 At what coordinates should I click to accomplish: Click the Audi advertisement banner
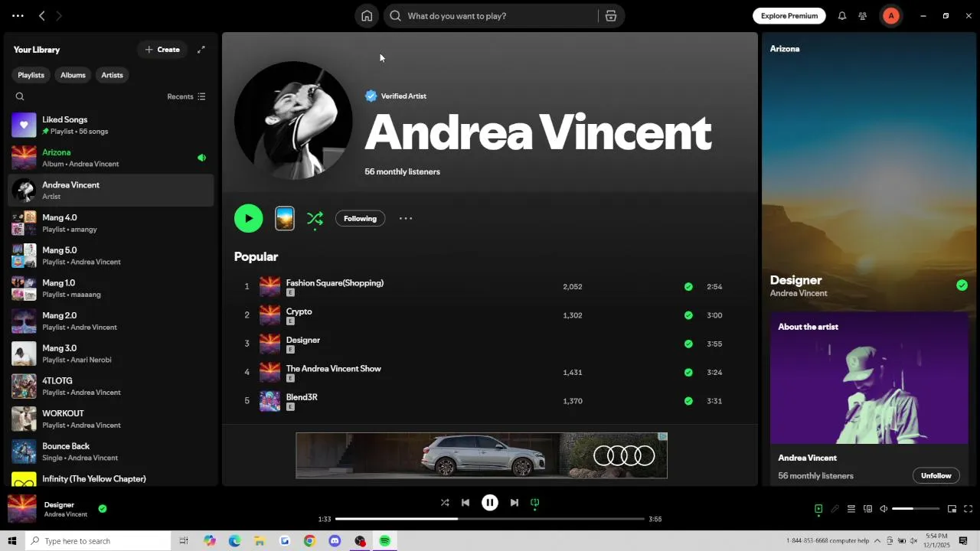[x=482, y=455]
